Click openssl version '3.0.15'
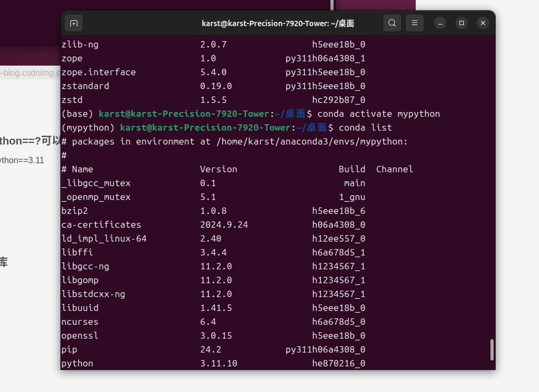Image resolution: width=539 pixels, height=392 pixels. coord(216,335)
